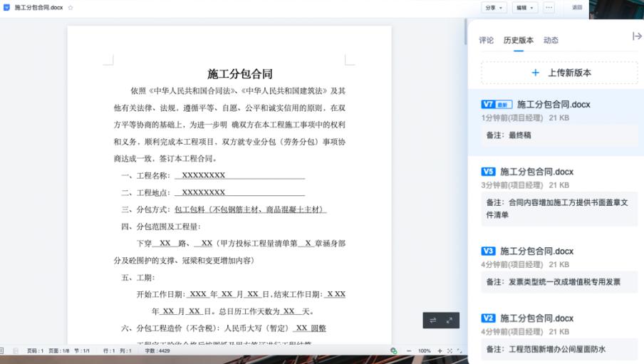The height and width of the screenshot is (364, 644).
Task: Click the document title 施工分包合同
Action: pos(240,74)
